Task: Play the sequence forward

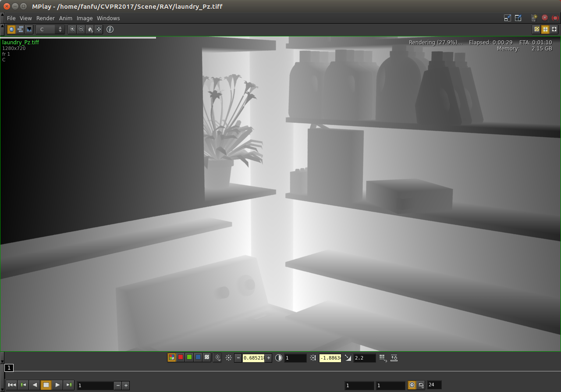Action: pos(57,385)
